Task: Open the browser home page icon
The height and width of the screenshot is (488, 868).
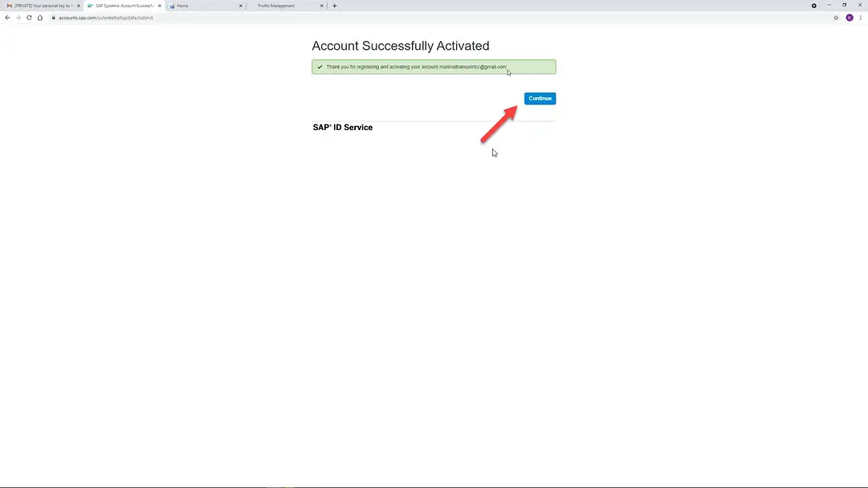Action: [40, 18]
